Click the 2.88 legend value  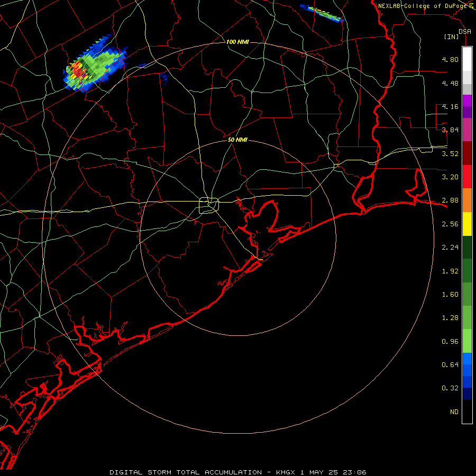[450, 200]
